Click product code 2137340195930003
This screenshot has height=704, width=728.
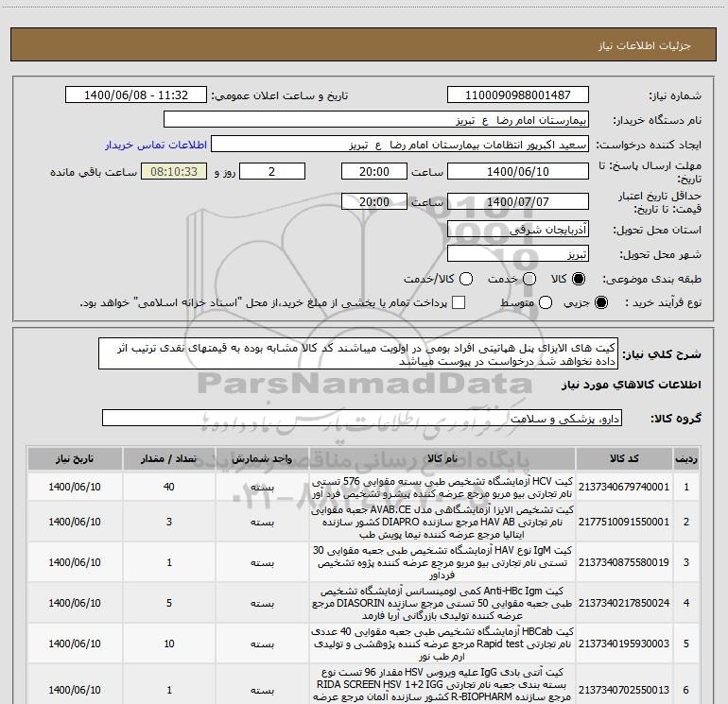(x=624, y=644)
